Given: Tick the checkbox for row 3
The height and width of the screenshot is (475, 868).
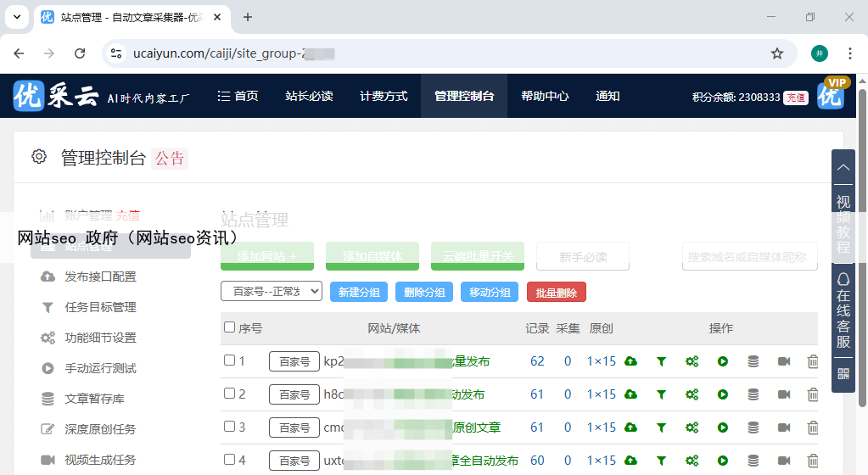Looking at the screenshot, I should [x=229, y=427].
